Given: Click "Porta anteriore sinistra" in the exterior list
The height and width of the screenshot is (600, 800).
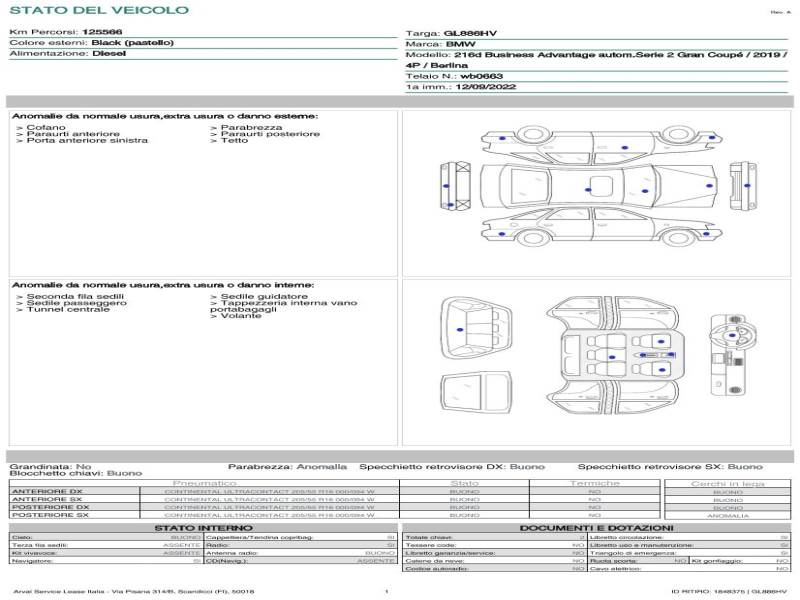Looking at the screenshot, I should [x=87, y=140].
